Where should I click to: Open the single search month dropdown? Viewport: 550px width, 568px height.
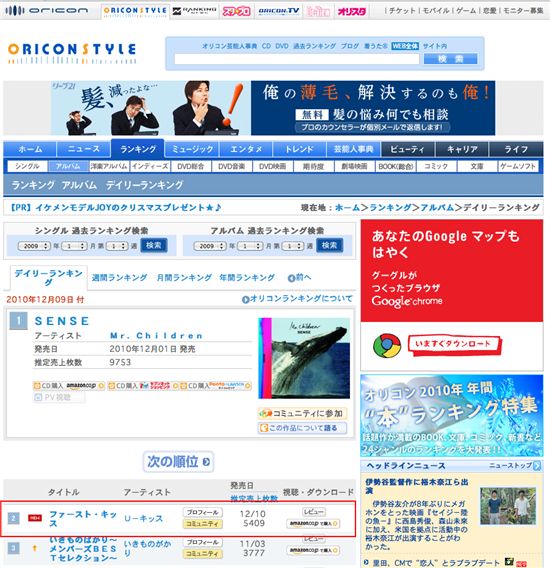click(x=74, y=246)
